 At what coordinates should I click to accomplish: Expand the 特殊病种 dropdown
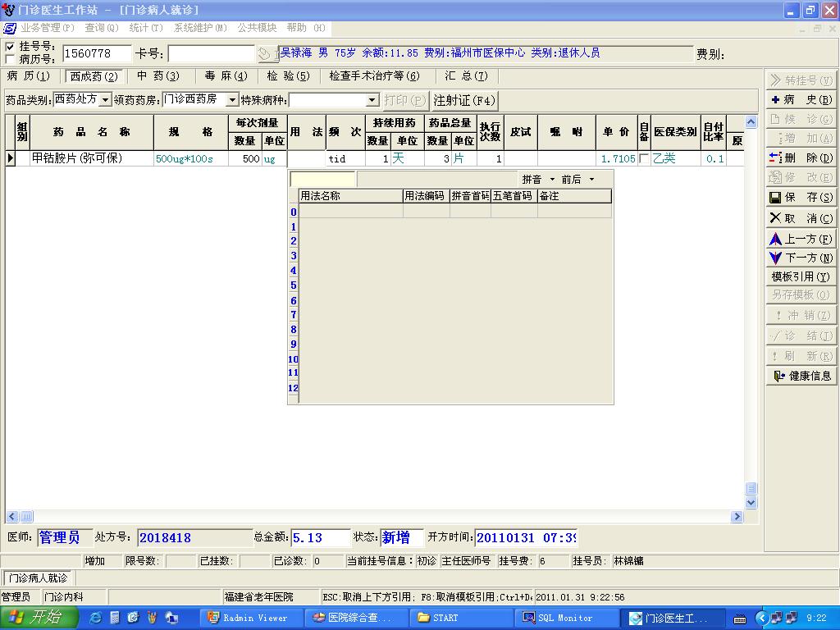click(372, 100)
